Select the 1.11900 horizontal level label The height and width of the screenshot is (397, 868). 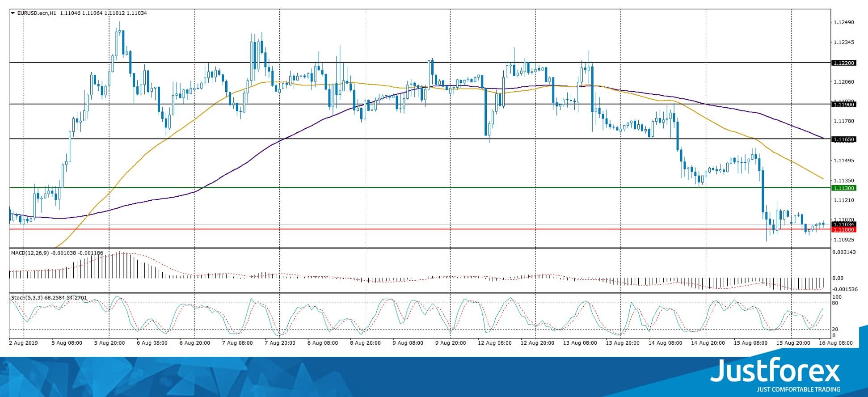(x=844, y=104)
